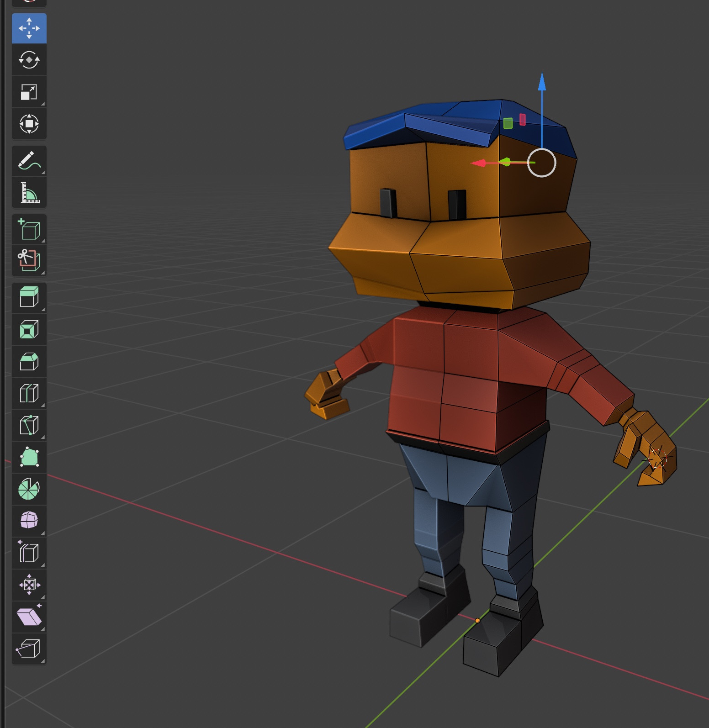
Task: Select the Rotate tool
Action: tap(29, 60)
